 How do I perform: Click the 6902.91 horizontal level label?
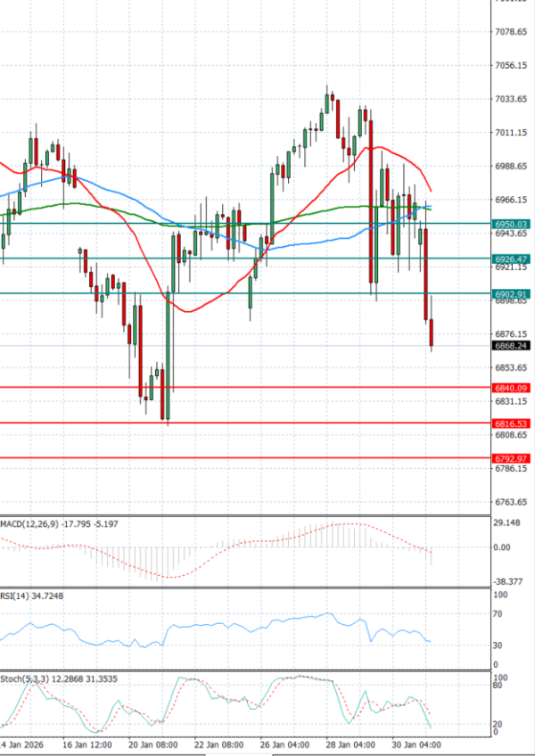point(511,293)
